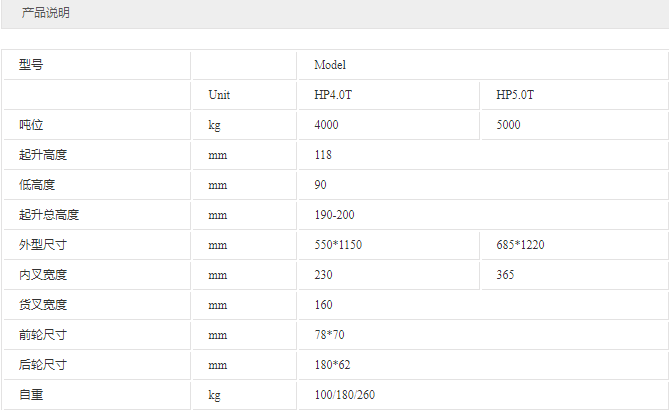The image size is (669, 410).
Task: Select the Model header cell
Action: tap(329, 65)
